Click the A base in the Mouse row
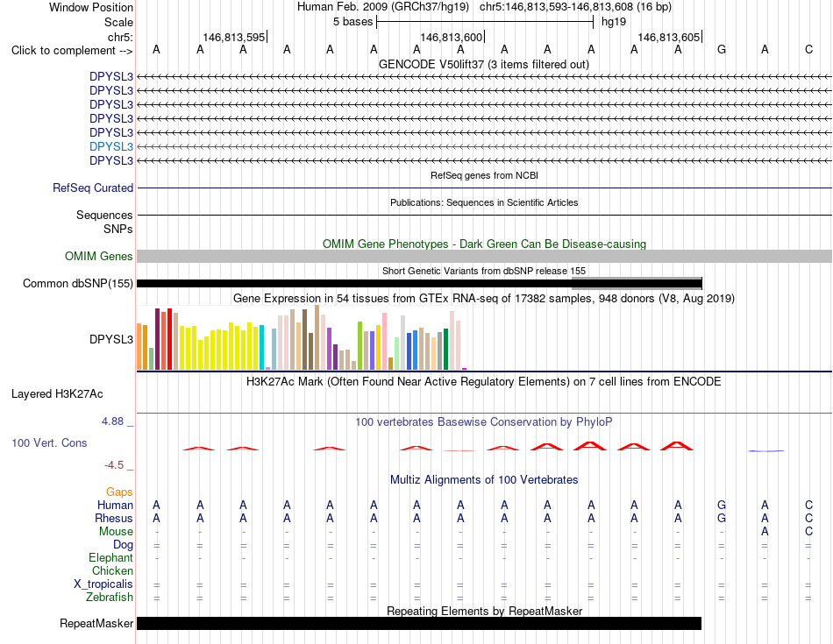This screenshot has width=833, height=644. (x=765, y=532)
